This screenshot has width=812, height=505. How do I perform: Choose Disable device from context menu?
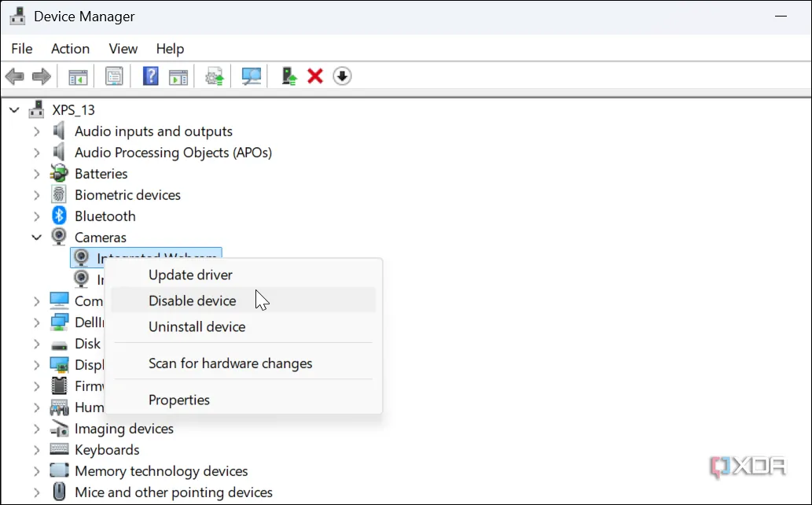(x=244, y=300)
